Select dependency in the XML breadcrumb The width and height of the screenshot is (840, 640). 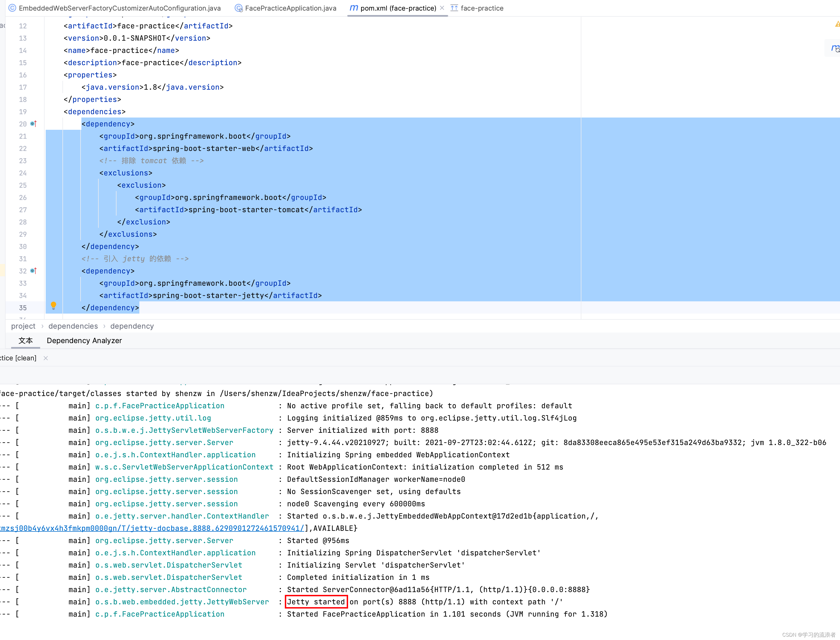pos(132,326)
